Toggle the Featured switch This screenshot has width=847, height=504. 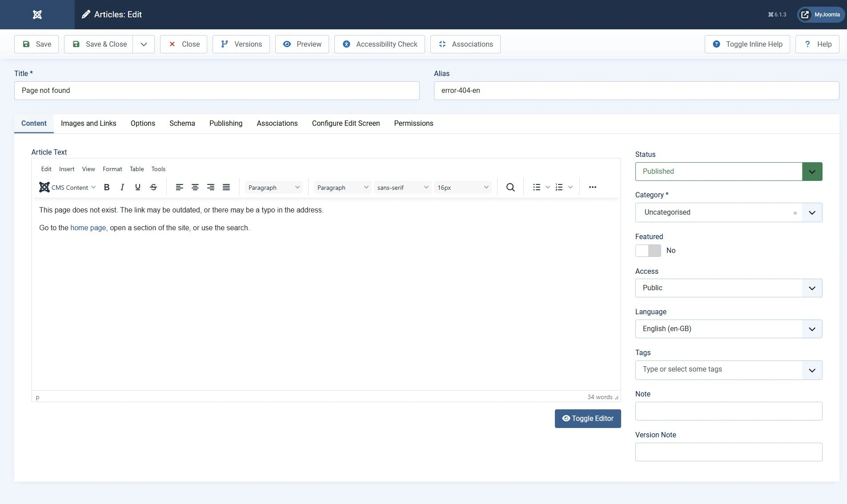click(648, 251)
